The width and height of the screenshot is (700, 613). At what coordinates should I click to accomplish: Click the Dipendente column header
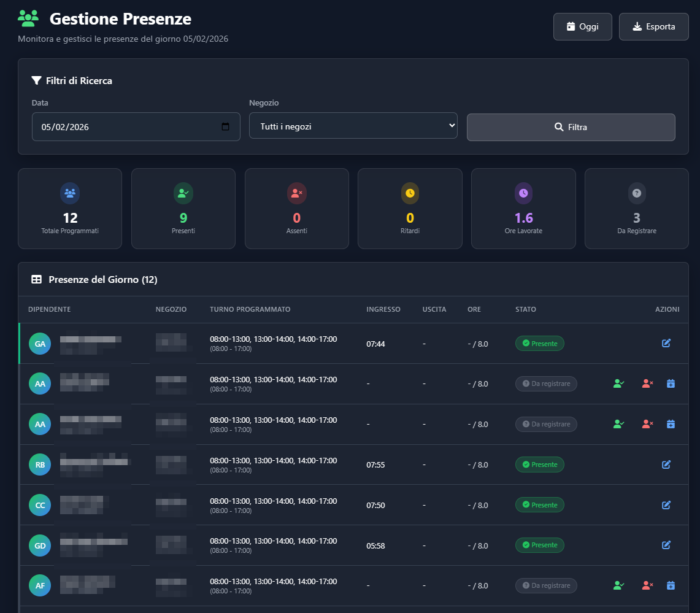pos(49,309)
